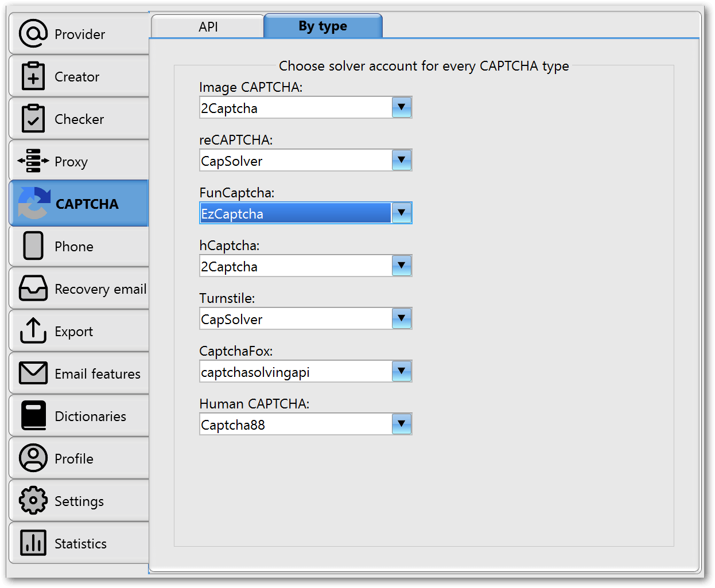Expand the Image CAPTCHA solver dropdown
Viewport: 715px width, 588px height.
[402, 107]
